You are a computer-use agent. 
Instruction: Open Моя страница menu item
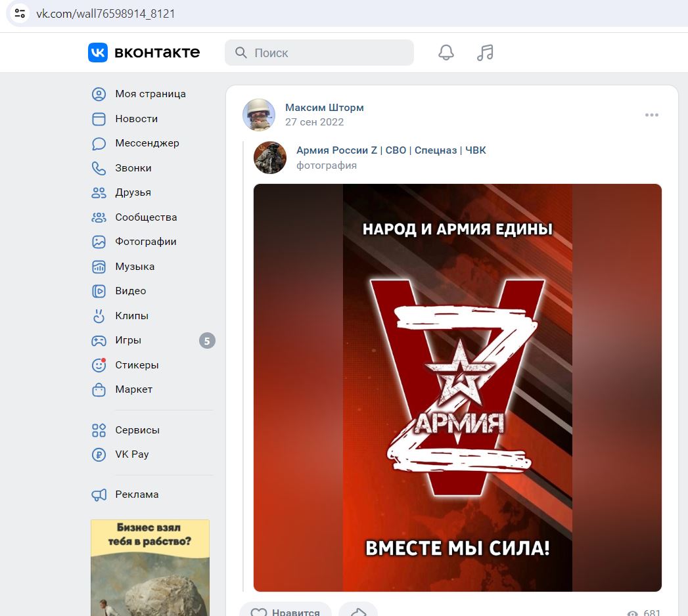[150, 94]
